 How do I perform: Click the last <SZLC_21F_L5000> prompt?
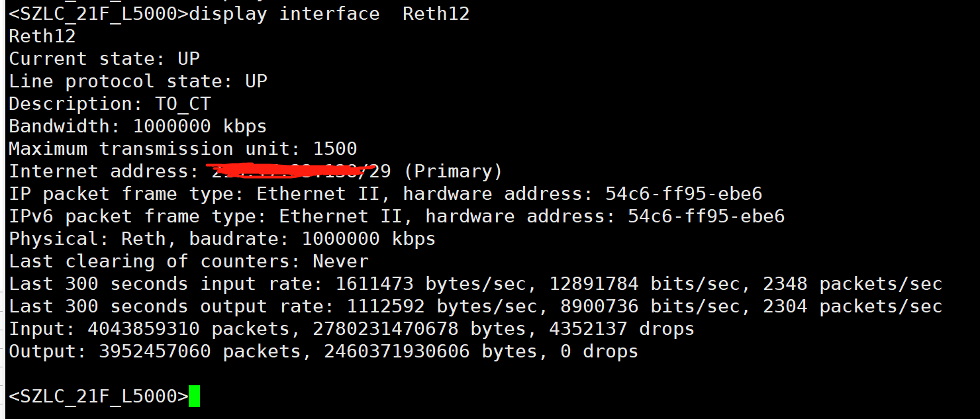pos(98,396)
